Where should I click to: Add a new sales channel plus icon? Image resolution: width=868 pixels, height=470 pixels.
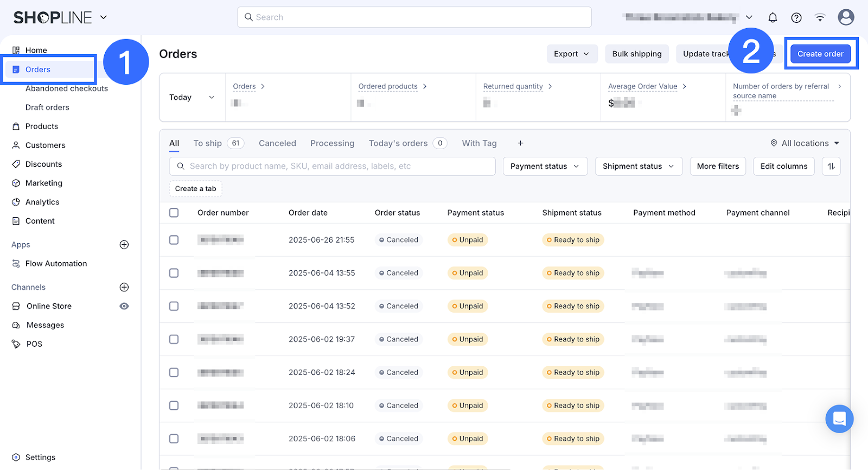click(x=124, y=287)
